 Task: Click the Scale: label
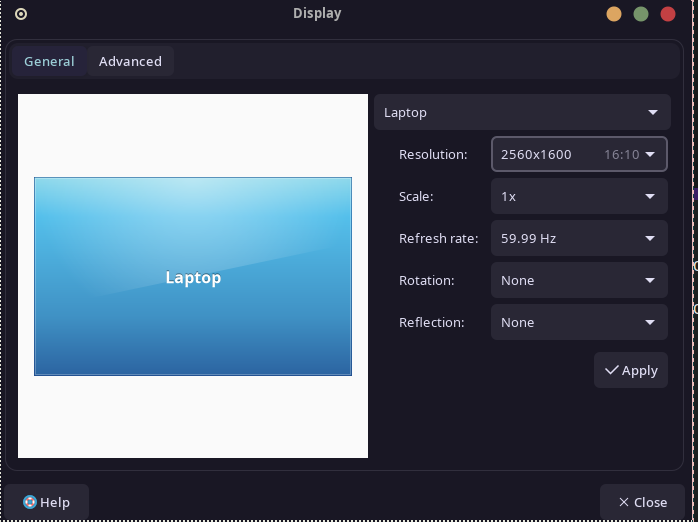coord(416,196)
